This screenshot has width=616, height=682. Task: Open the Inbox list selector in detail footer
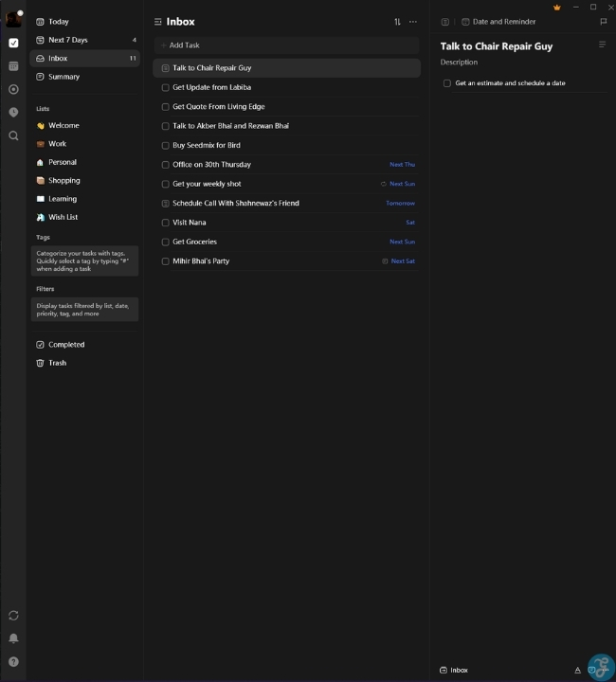click(454, 671)
